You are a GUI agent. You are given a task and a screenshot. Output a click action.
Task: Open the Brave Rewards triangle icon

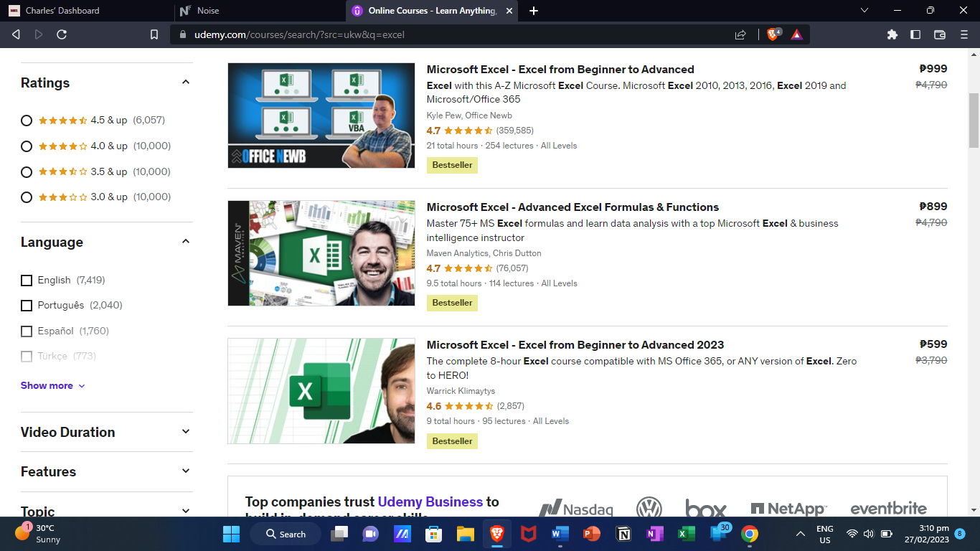pyautogui.click(x=796, y=34)
